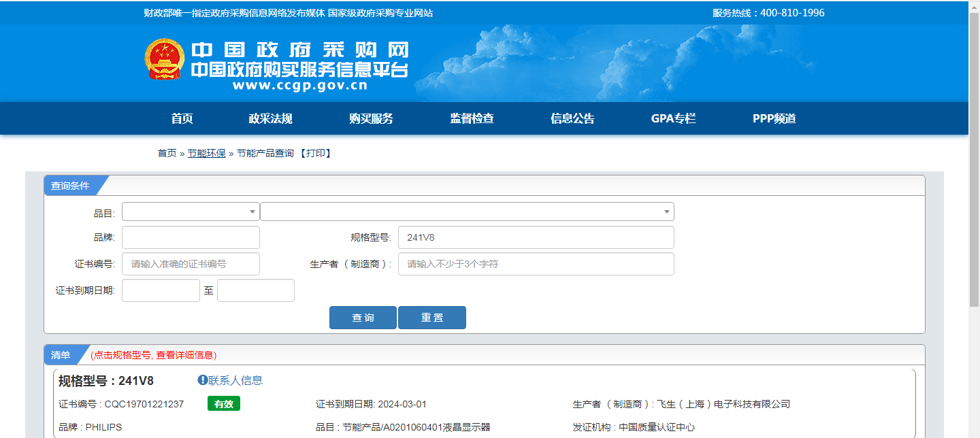
Task: Open the GPA专栏 menu item
Action: click(673, 118)
